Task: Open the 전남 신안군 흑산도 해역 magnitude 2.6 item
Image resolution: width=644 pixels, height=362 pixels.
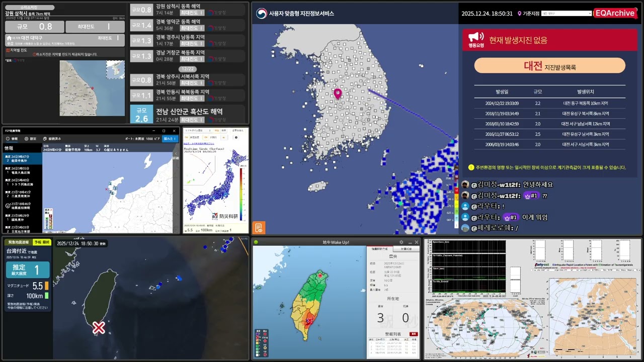Action: (x=188, y=114)
